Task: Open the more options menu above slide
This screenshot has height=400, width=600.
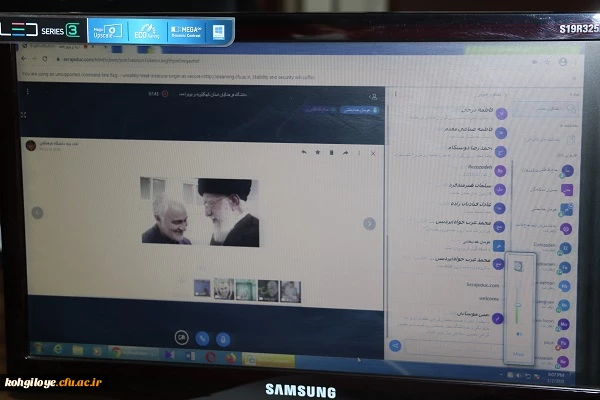Action: (x=360, y=152)
